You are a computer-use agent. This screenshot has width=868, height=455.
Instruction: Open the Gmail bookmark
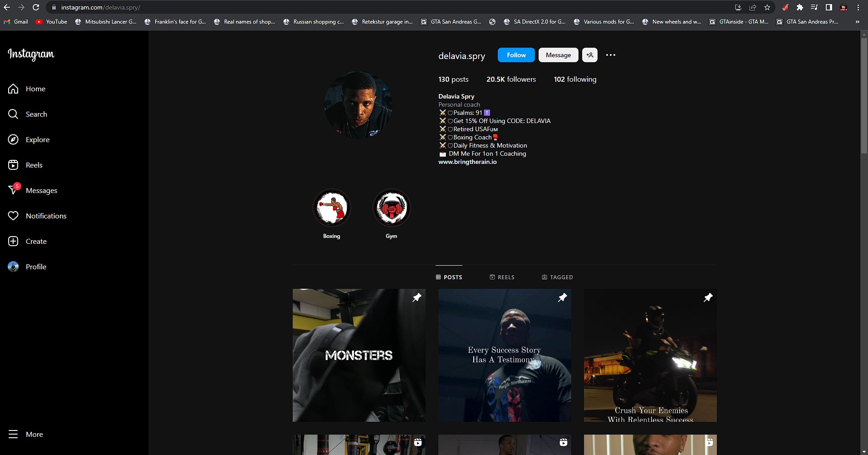point(16,22)
